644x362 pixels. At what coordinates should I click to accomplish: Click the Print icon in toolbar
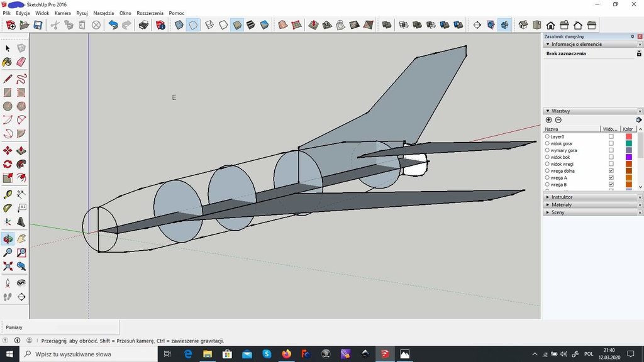(143, 25)
